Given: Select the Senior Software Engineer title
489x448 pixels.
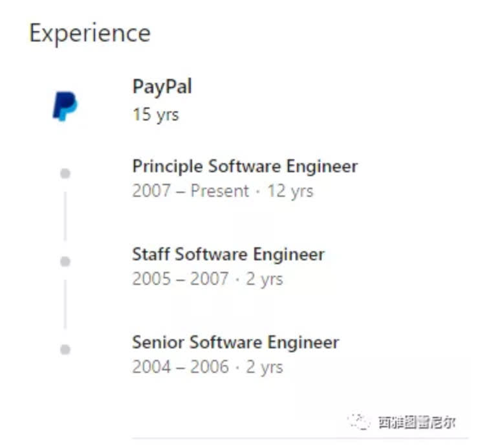Looking at the screenshot, I should 235,342.
